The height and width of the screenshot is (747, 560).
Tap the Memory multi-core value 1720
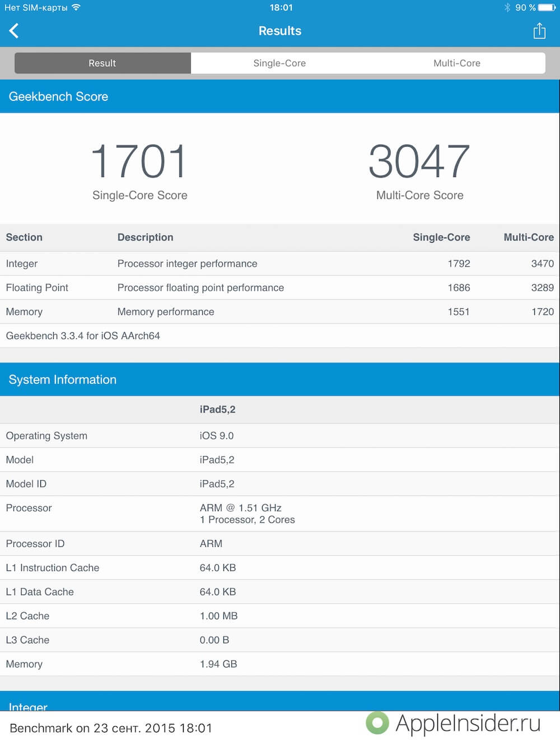click(543, 312)
